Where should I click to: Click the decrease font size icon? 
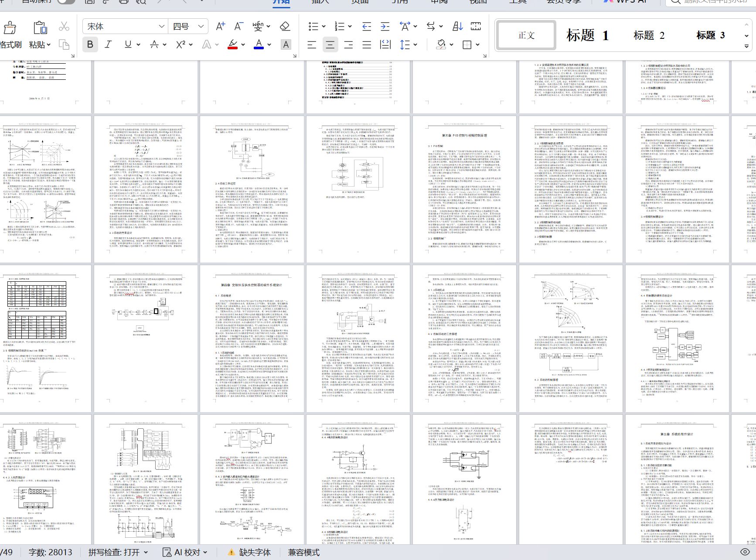pyautogui.click(x=238, y=27)
